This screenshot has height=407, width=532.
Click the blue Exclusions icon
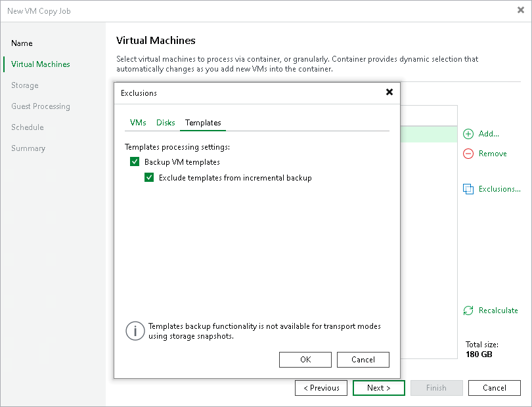468,189
